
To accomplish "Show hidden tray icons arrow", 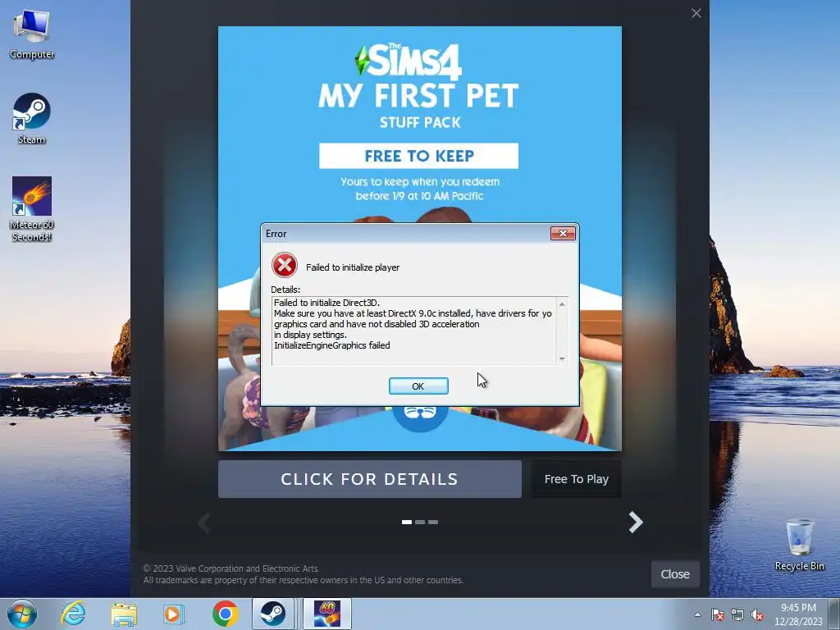I will pos(697,614).
